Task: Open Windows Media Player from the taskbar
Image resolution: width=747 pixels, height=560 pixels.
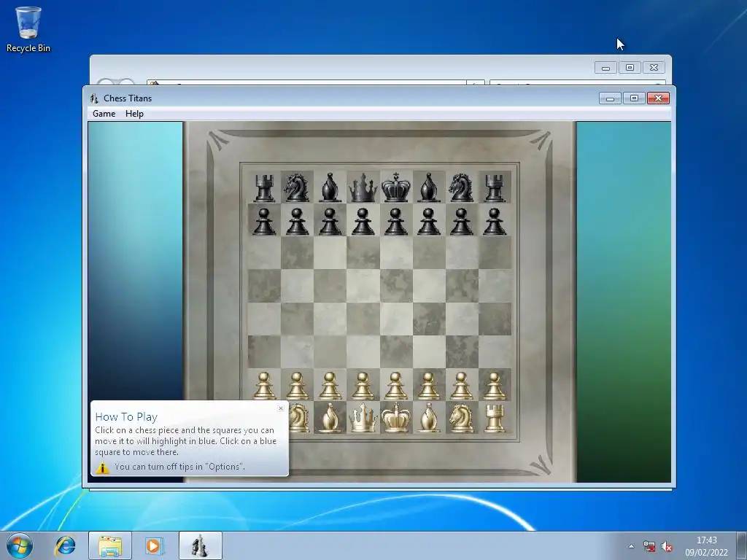Action: coord(154,545)
